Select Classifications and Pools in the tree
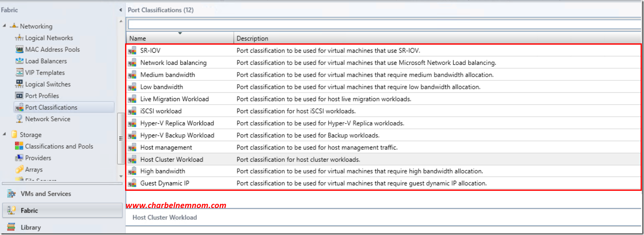 (x=59, y=146)
